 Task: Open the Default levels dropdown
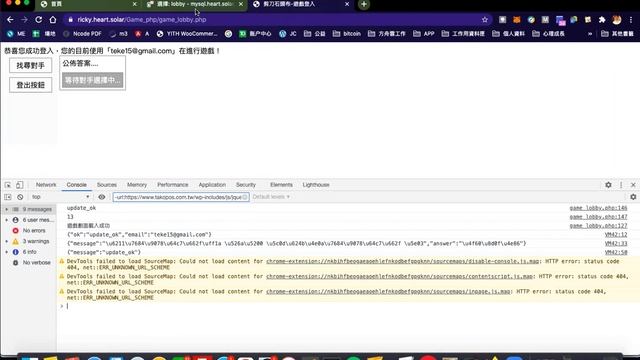271,197
